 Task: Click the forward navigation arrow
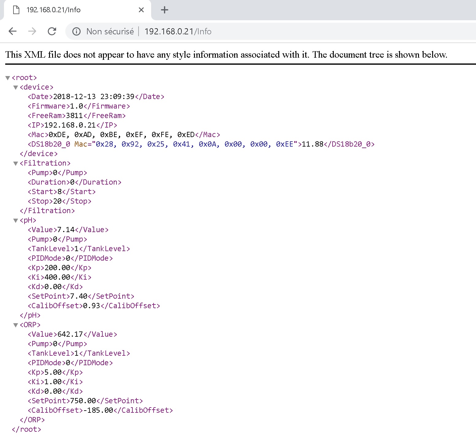coord(32,31)
